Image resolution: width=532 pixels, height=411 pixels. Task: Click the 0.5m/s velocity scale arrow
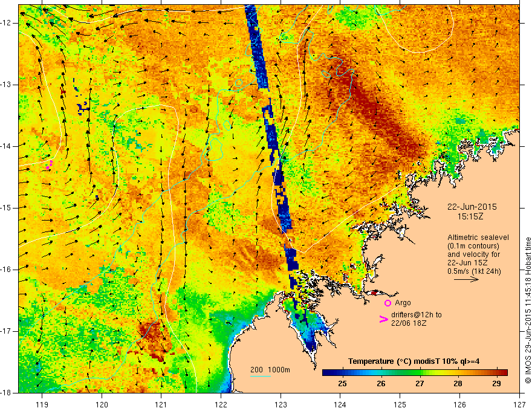tap(466, 279)
